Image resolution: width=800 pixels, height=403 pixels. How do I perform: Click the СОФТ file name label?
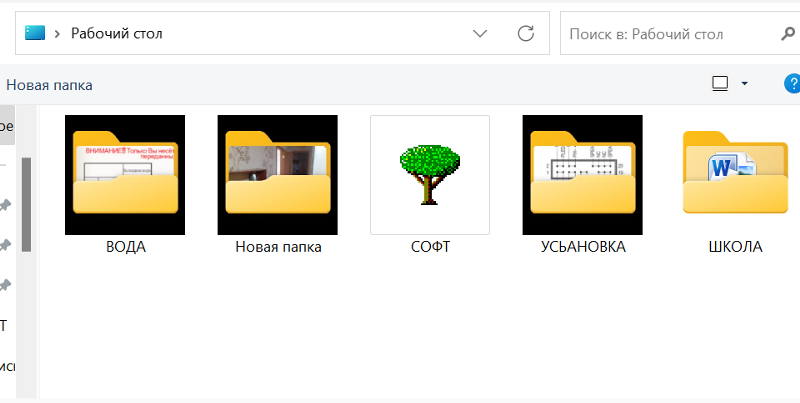[x=430, y=246]
